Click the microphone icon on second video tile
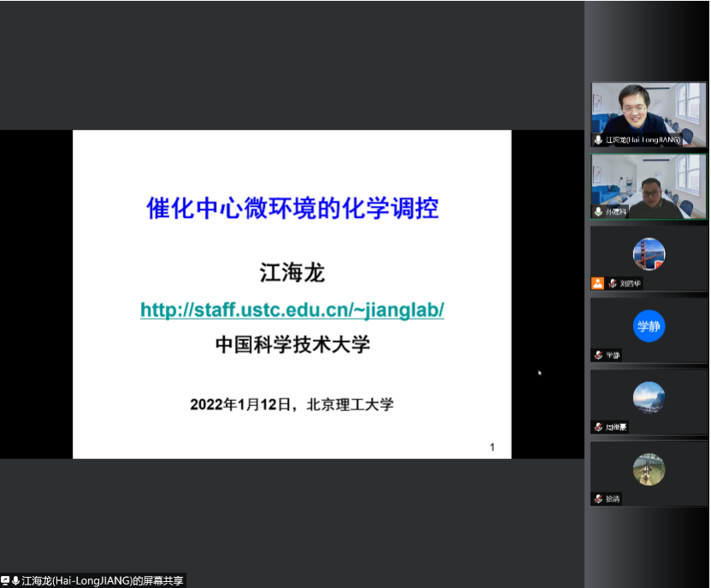711x588 pixels. (598, 211)
